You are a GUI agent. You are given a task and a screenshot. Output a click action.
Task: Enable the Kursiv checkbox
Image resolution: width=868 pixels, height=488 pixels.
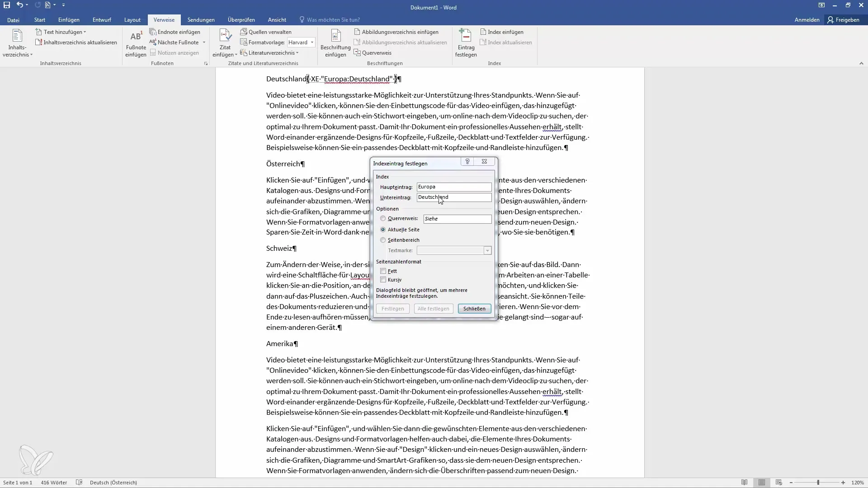(x=383, y=280)
